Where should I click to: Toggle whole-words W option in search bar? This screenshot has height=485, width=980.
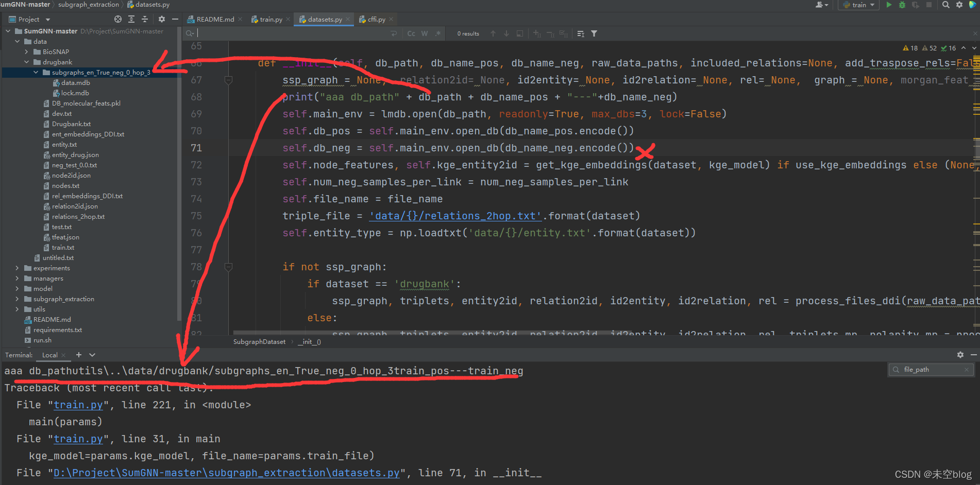[x=424, y=33]
